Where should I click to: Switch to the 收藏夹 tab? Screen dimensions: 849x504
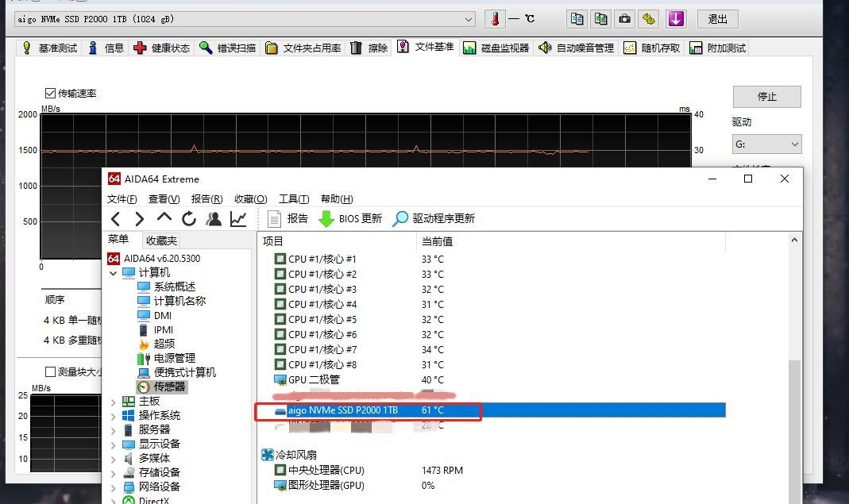161,240
